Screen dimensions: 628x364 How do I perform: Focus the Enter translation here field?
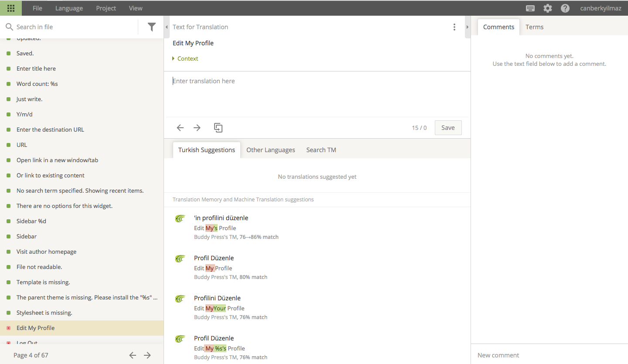[317, 94]
